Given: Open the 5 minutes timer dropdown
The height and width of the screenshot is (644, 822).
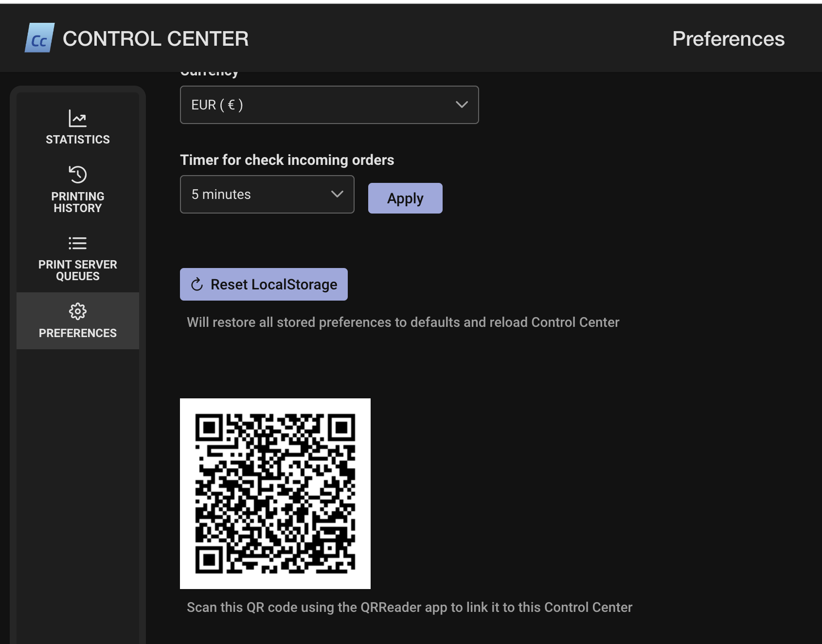Looking at the screenshot, I should coord(267,195).
